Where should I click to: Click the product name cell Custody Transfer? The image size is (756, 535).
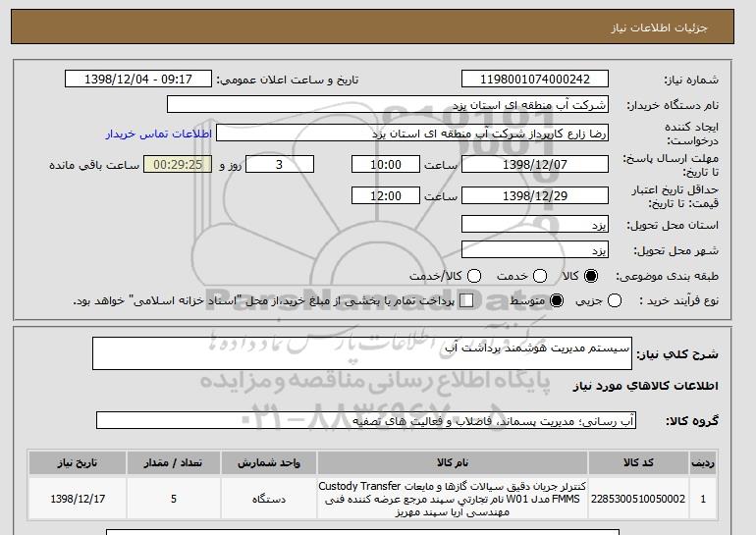tap(453, 499)
